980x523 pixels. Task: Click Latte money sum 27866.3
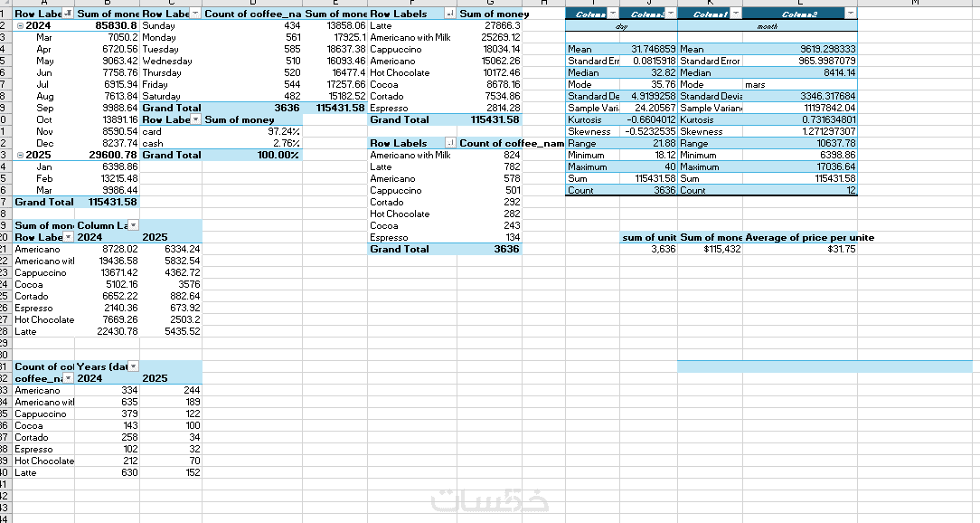489,25
